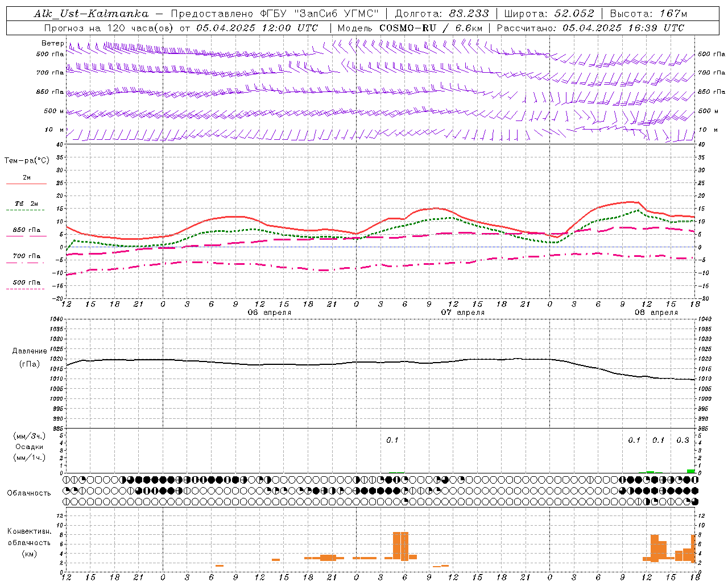
Task: Click the (мм/1ч.) precipitation unit label
Action: 30,458
